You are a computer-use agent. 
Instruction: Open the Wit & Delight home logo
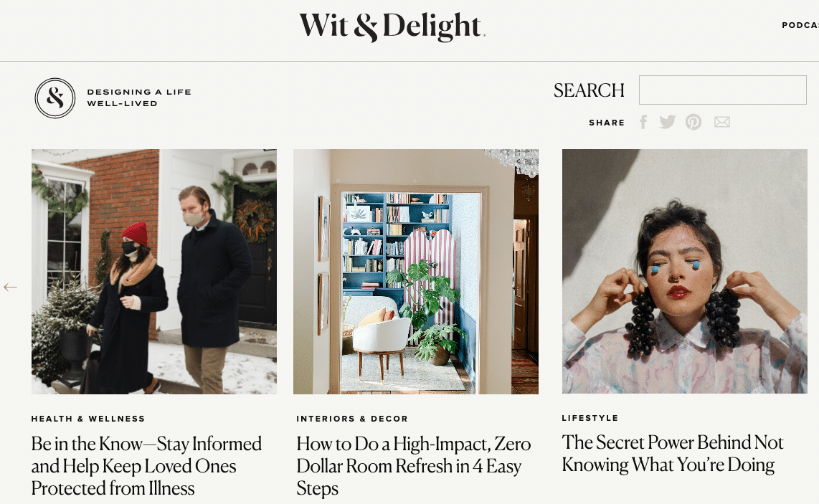pyautogui.click(x=392, y=26)
